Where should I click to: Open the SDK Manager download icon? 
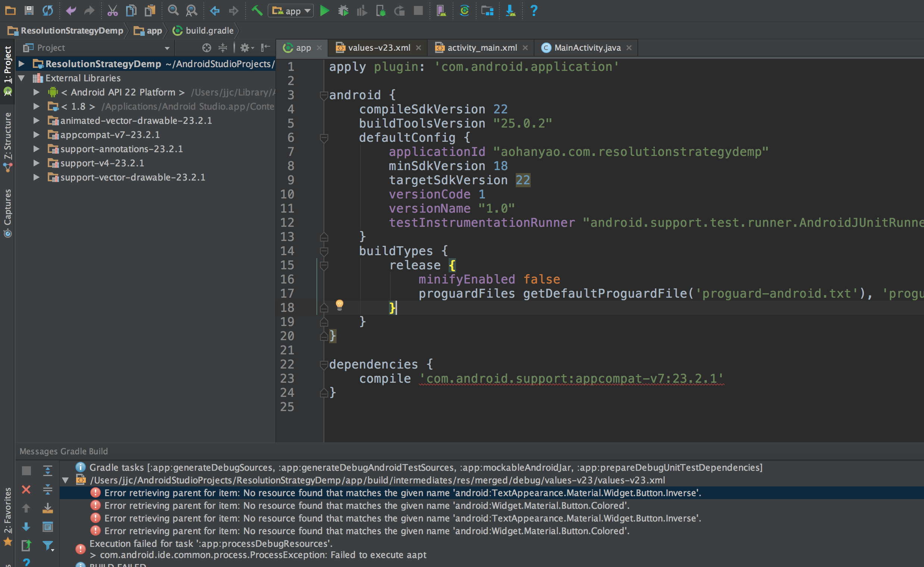click(x=511, y=10)
